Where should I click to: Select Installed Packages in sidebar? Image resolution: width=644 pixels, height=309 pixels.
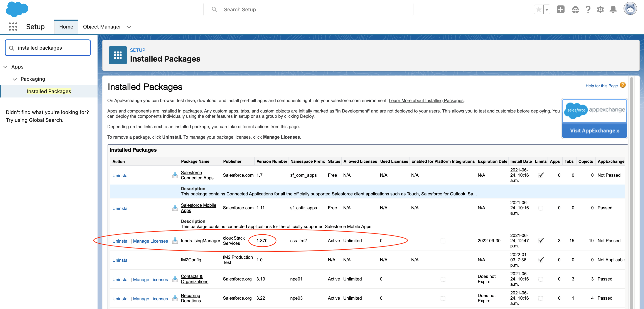[x=49, y=91]
